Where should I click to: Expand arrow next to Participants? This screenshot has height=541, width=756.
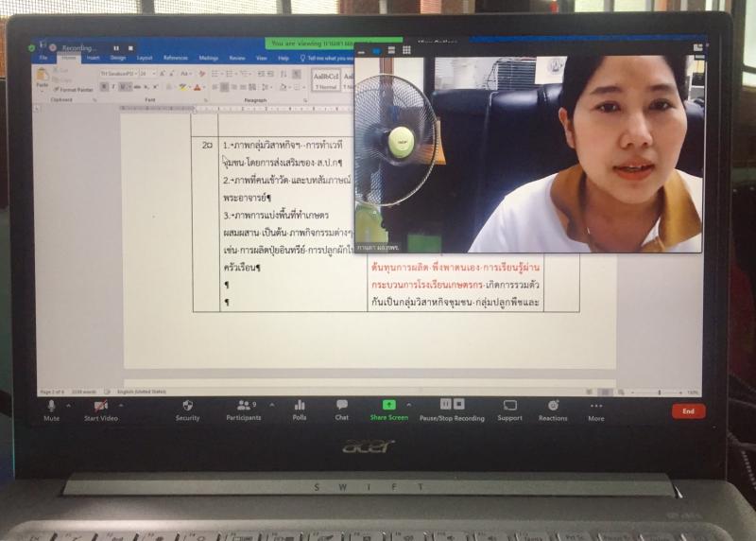click(272, 405)
